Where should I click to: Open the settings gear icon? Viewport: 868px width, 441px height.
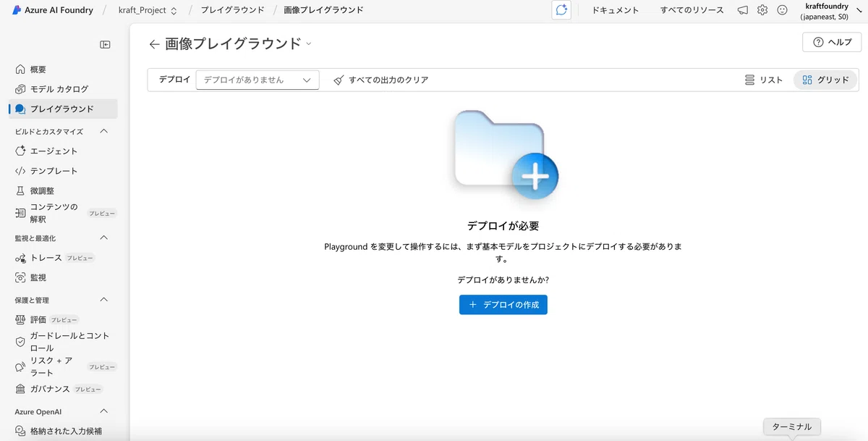coord(762,10)
